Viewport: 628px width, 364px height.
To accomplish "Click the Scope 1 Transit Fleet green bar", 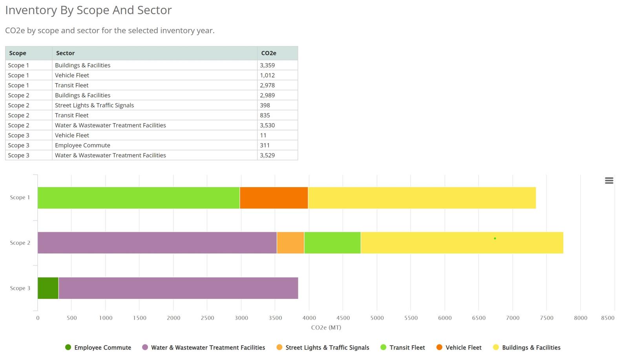I will [139, 198].
